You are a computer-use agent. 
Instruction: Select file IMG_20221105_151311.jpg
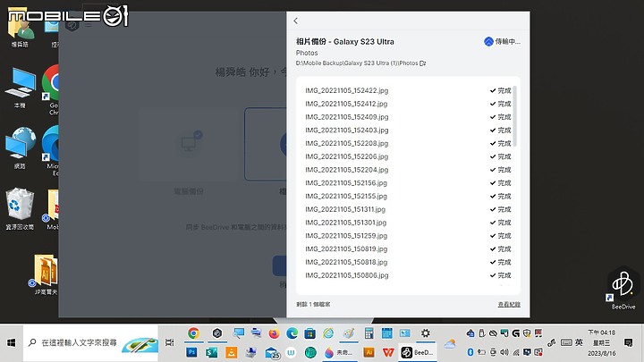[345, 209]
